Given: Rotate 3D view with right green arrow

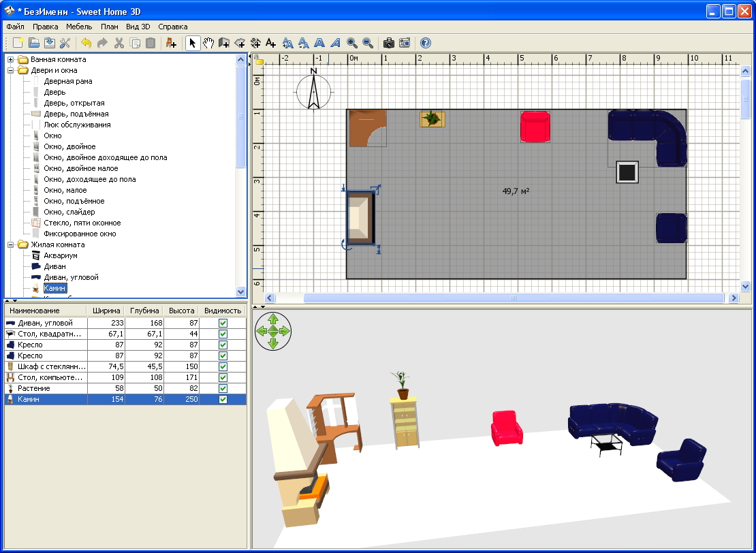Looking at the screenshot, I should [x=285, y=331].
